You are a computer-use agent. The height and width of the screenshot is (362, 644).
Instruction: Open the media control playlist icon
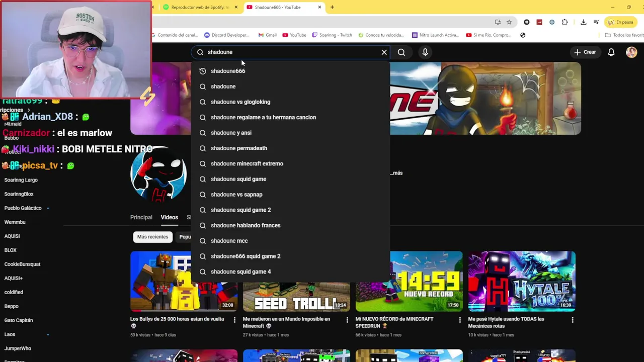click(596, 22)
